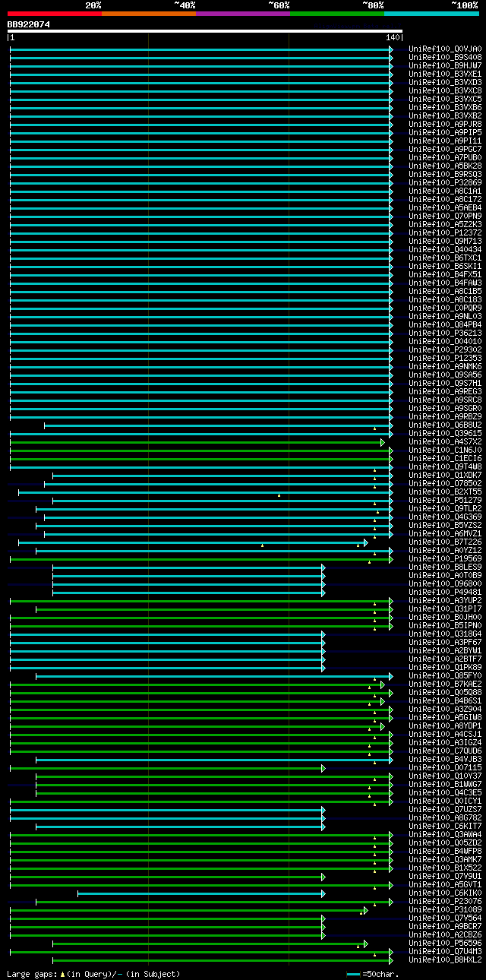Select the UniRef100_C6KIK0 label
Viewport: 486px width, 980px height.
pos(445,893)
